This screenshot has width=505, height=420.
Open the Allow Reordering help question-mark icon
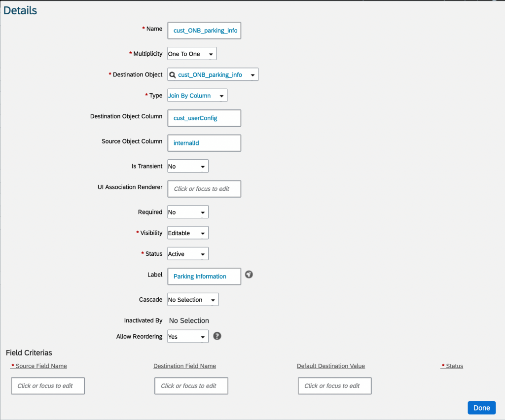(217, 336)
